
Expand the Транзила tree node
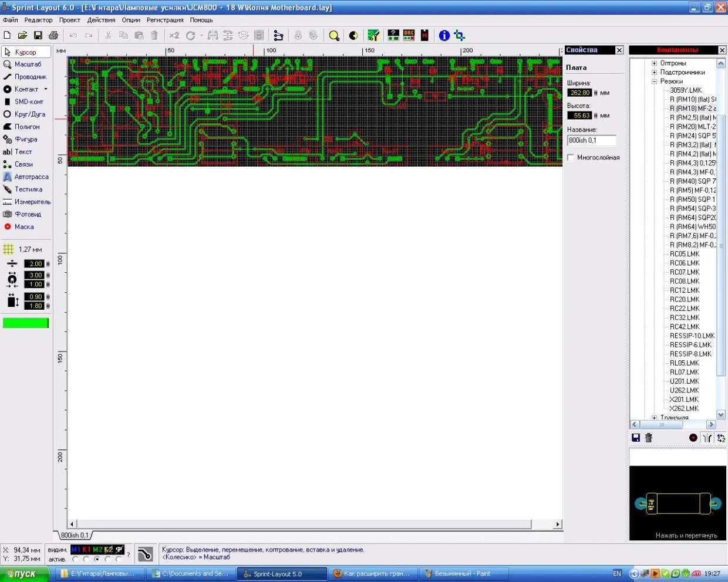[x=654, y=418]
